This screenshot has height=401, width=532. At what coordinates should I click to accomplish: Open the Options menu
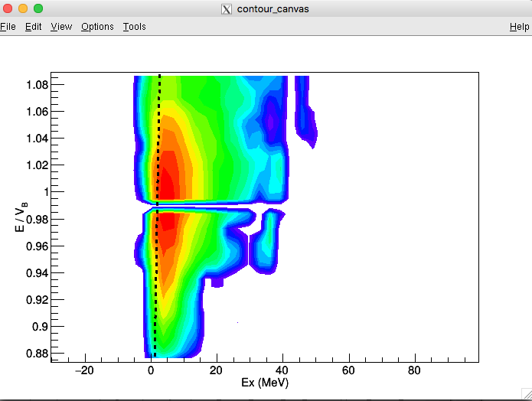click(x=97, y=27)
